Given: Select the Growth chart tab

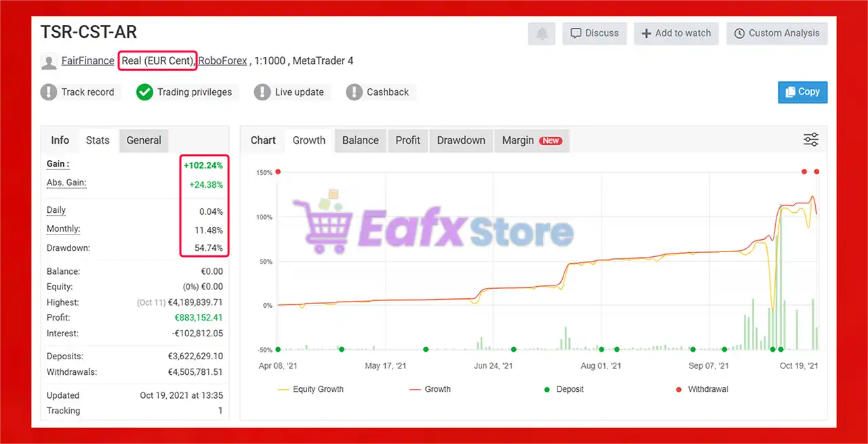Looking at the screenshot, I should (309, 140).
